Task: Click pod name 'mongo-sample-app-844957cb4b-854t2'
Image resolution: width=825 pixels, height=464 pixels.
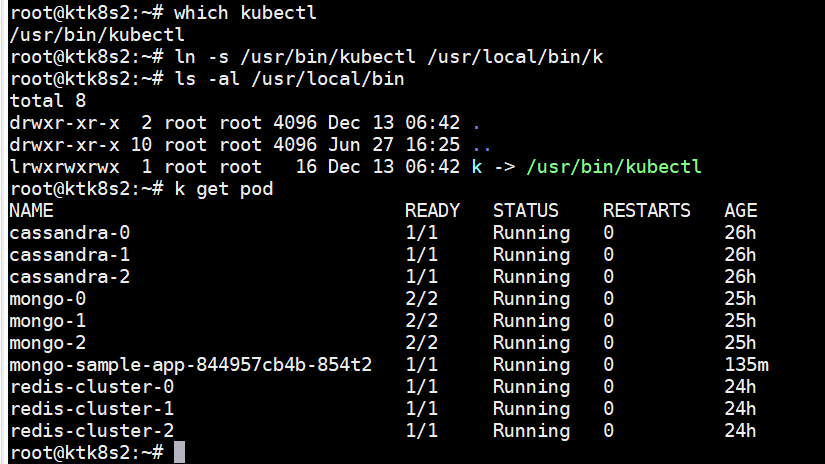Action: point(190,365)
